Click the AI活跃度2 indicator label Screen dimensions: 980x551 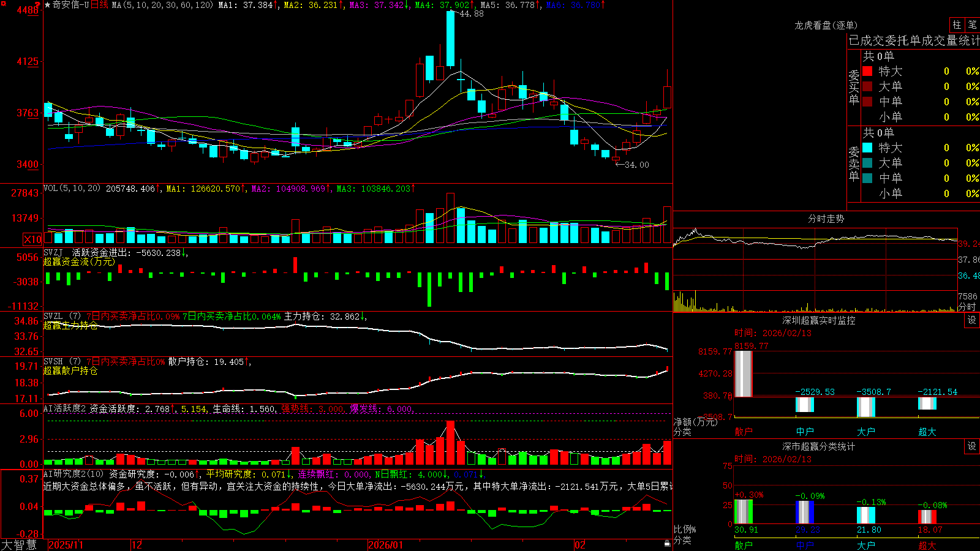65,408
